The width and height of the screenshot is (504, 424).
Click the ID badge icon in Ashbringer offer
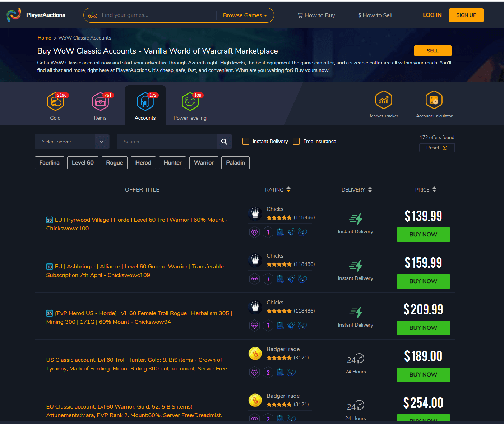point(280,279)
